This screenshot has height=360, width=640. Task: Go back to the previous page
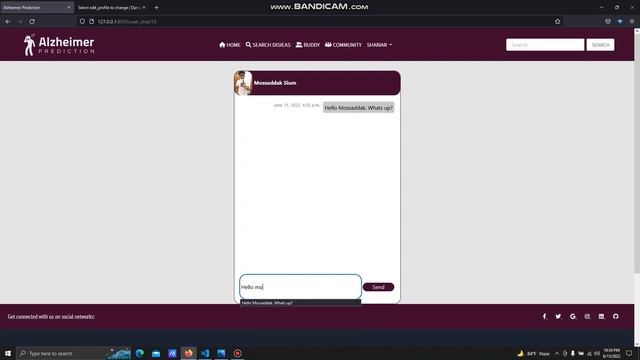[8, 21]
